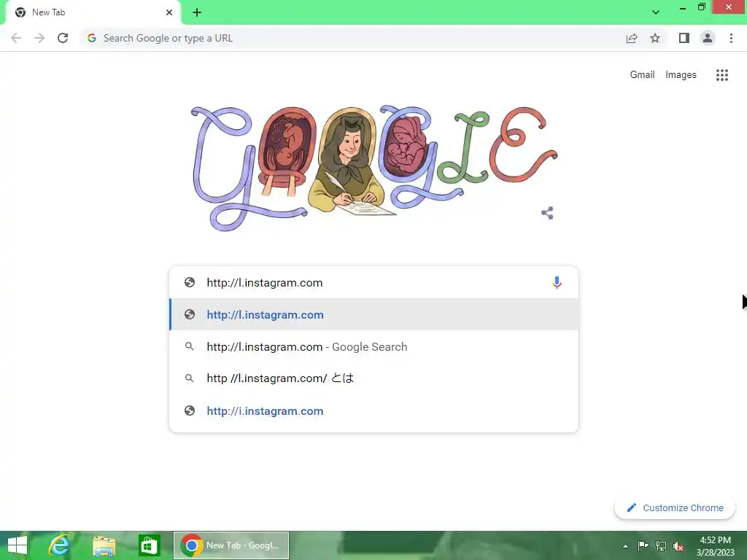This screenshot has height=560, width=747.
Task: Choose the http //l.instagram.com/ とは suggestion
Action: click(374, 378)
